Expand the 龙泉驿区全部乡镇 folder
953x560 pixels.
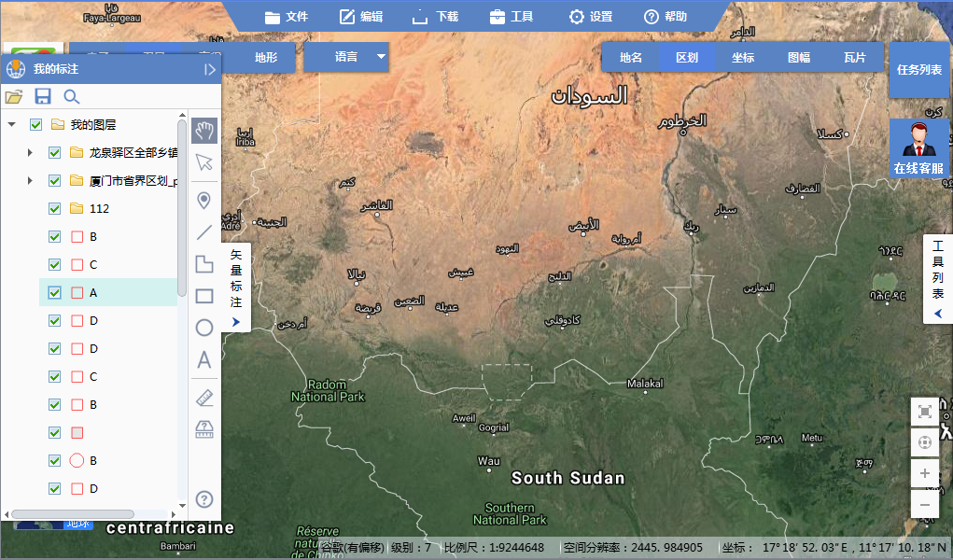(30, 153)
